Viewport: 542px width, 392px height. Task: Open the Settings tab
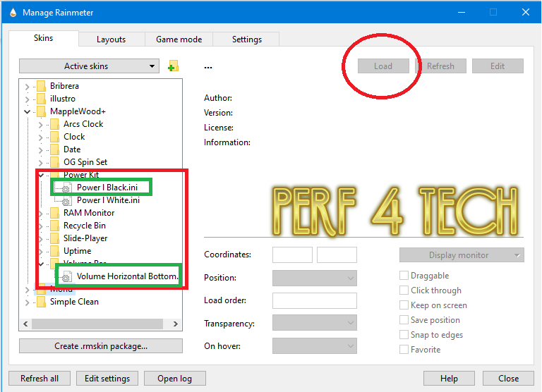[x=247, y=39]
